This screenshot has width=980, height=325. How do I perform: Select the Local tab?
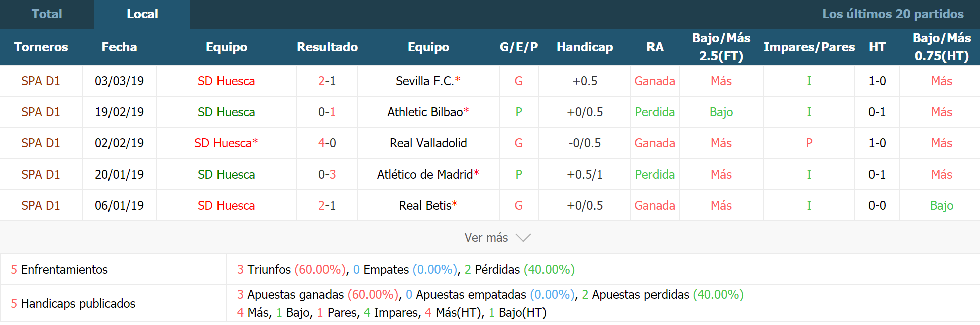[x=142, y=14]
